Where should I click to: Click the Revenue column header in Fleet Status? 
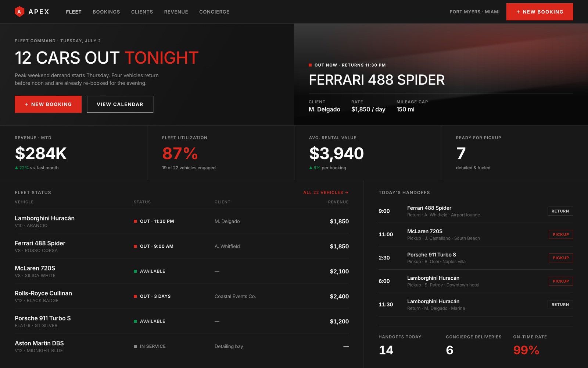[x=338, y=202]
